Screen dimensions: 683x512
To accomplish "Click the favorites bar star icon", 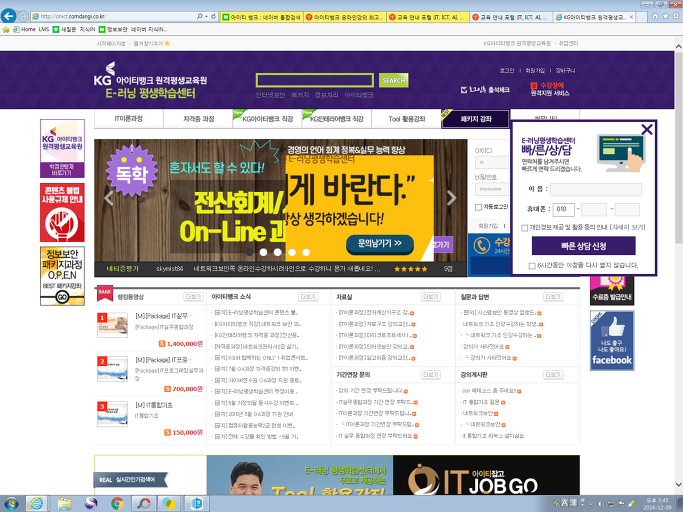I will click(6, 30).
